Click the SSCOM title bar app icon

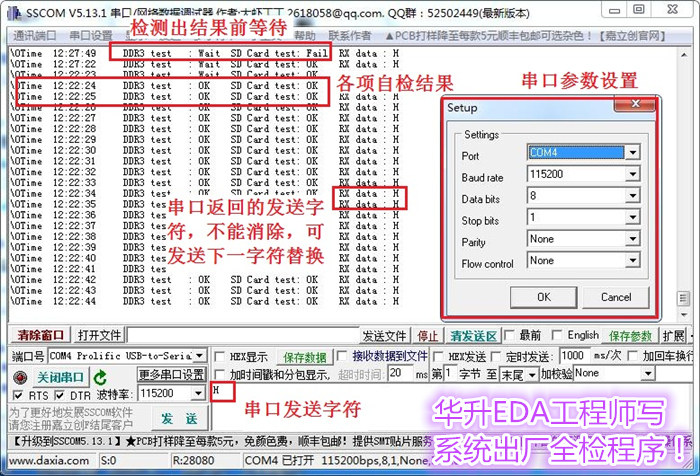click(x=14, y=13)
